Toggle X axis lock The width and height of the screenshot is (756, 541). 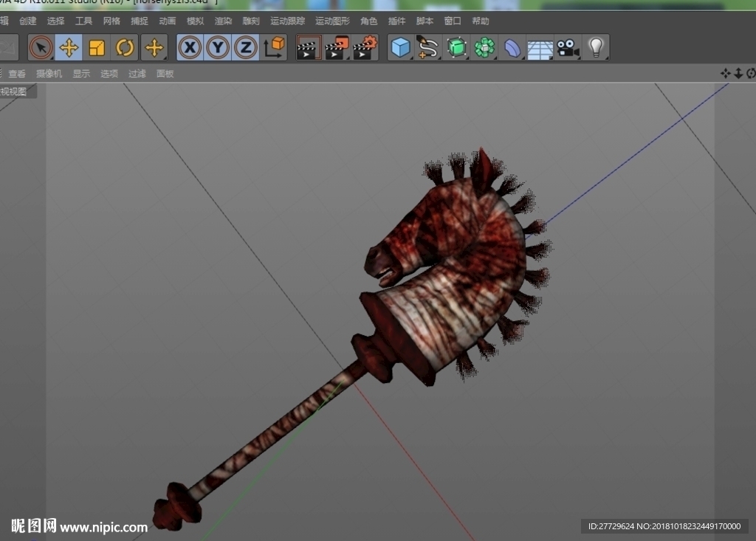pyautogui.click(x=190, y=48)
